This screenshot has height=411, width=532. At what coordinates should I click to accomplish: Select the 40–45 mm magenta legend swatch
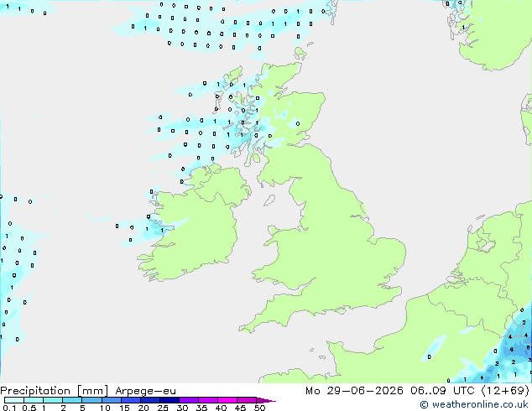[x=227, y=400]
